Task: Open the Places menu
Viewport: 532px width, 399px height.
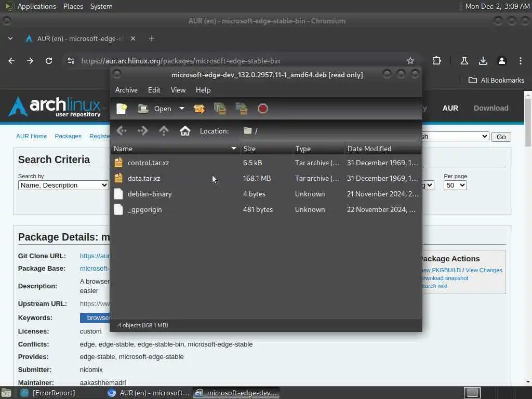Action: pyautogui.click(x=73, y=6)
